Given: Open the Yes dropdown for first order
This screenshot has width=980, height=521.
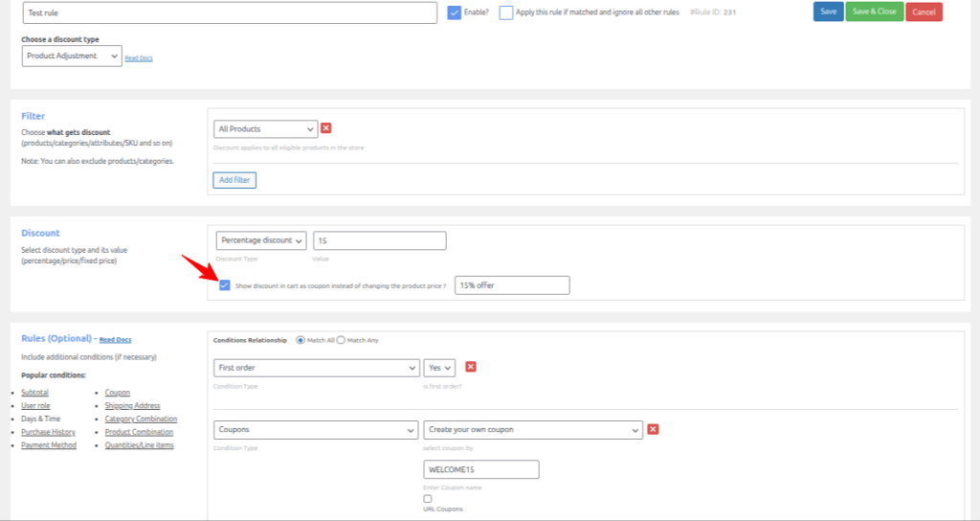Looking at the screenshot, I should coord(439,368).
